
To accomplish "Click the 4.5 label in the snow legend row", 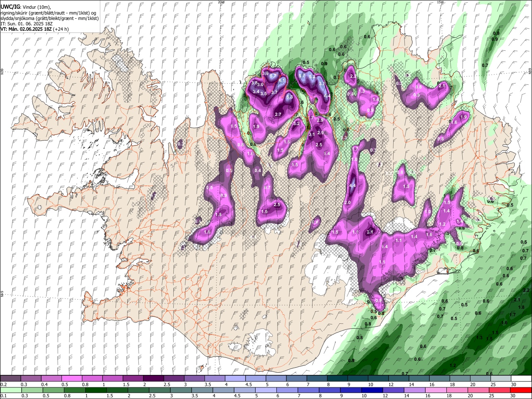I will pos(249,384).
